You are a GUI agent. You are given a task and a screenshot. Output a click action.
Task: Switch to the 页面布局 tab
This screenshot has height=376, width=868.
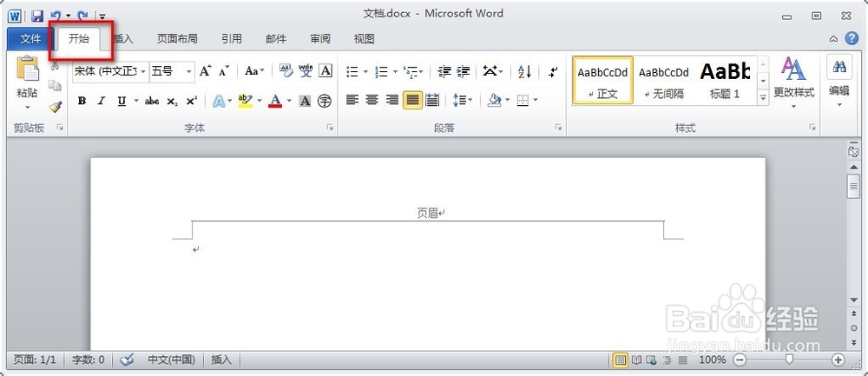[177, 39]
